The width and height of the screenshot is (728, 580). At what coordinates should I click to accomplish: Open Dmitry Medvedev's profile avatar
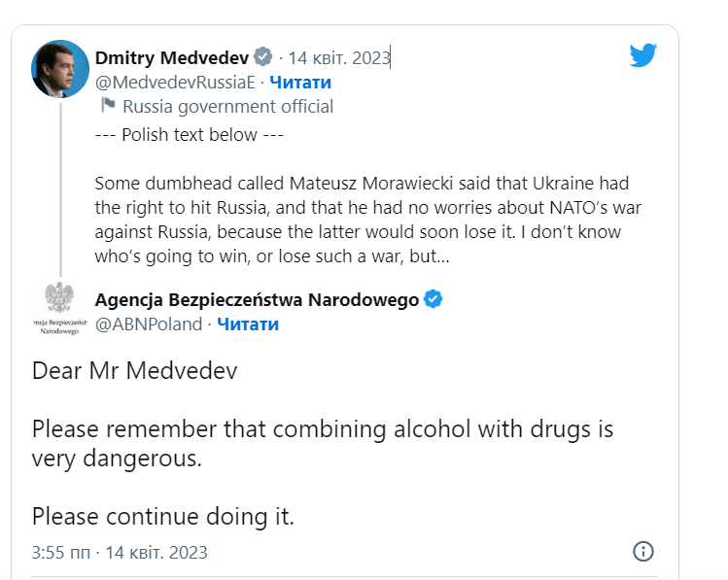click(x=60, y=69)
